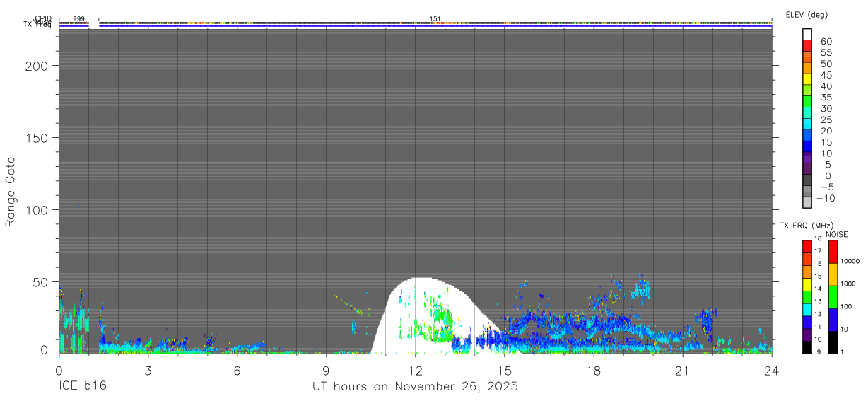Image resolution: width=868 pixels, height=401 pixels.
Task: Select 'UT hours on November 26, 2025' axis title
Action: tap(415, 387)
